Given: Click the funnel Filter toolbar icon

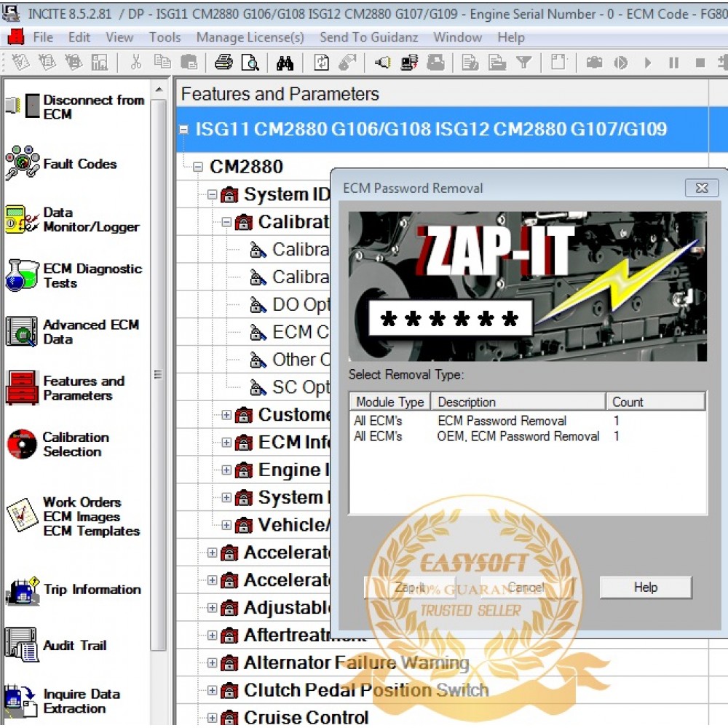Looking at the screenshot, I should click(x=523, y=62).
